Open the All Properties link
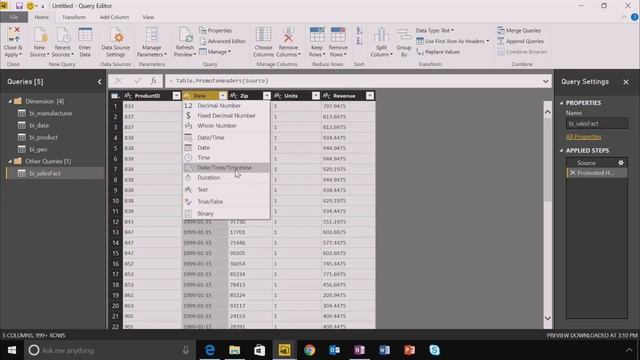This screenshot has width=640, height=360. [583, 137]
